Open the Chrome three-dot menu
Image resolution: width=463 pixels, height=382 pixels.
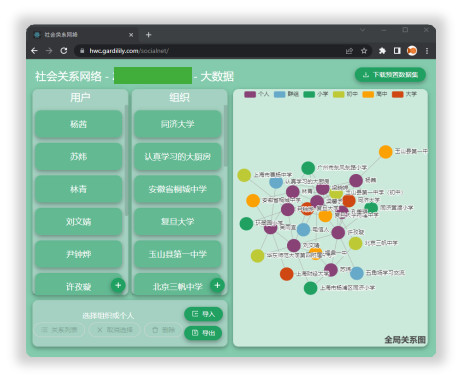pyautogui.click(x=427, y=51)
